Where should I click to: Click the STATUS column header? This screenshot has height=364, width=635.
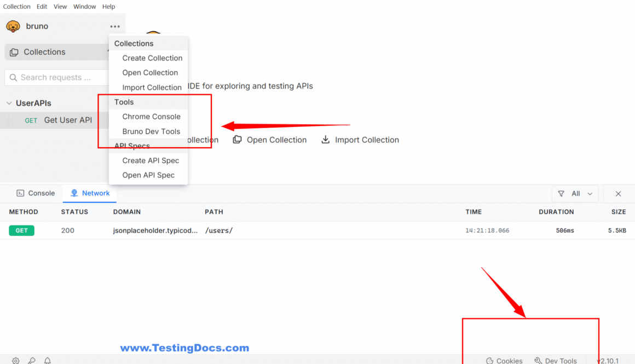point(74,212)
